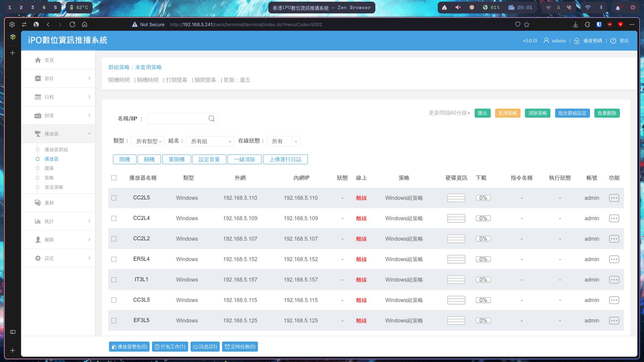
Task: Open the browser extensions puzzle icon
Action: [x=587, y=24]
